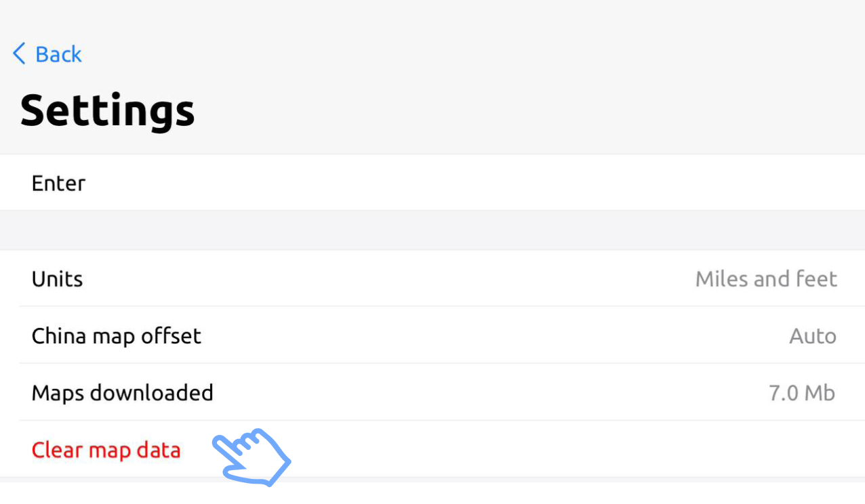865x504 pixels.
Task: Tap the blue back chevron arrow
Action: tap(19, 54)
